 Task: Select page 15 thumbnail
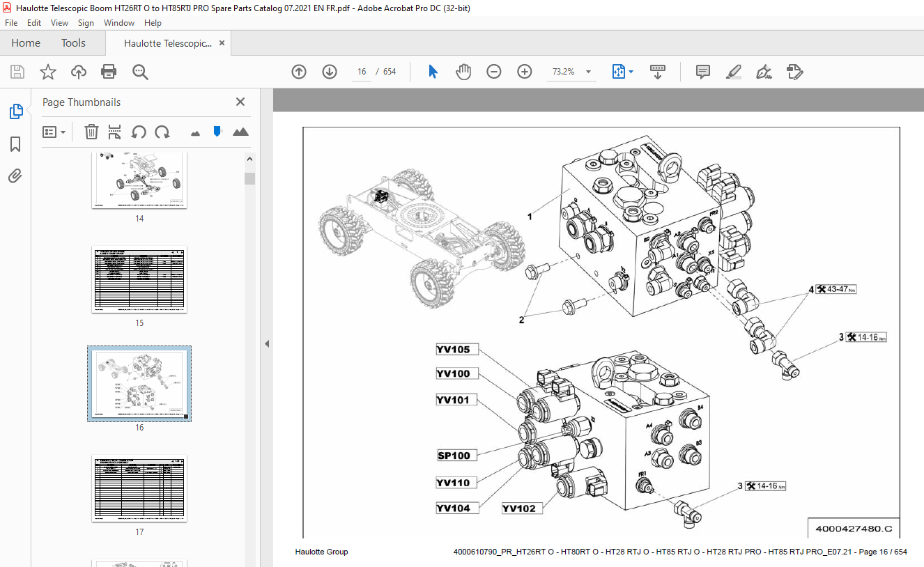tap(139, 279)
